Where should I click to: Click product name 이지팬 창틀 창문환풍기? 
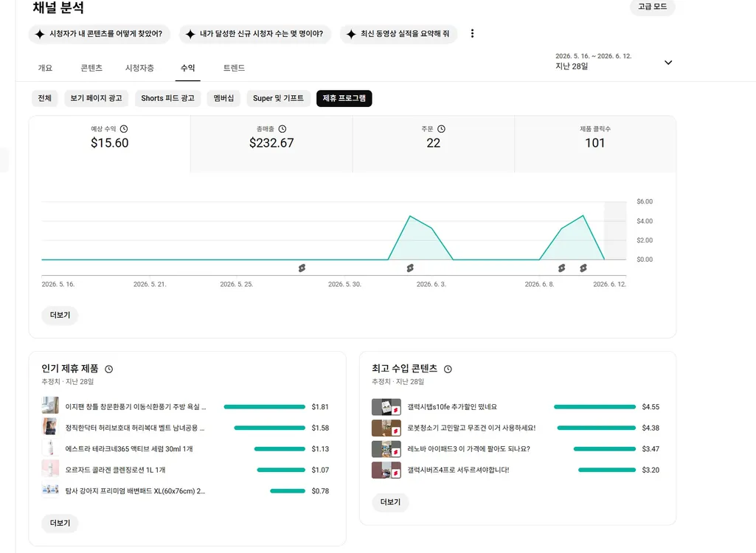[136, 407]
